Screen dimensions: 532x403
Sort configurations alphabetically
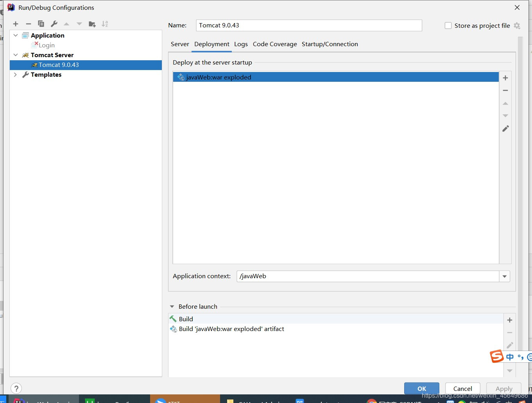[105, 24]
